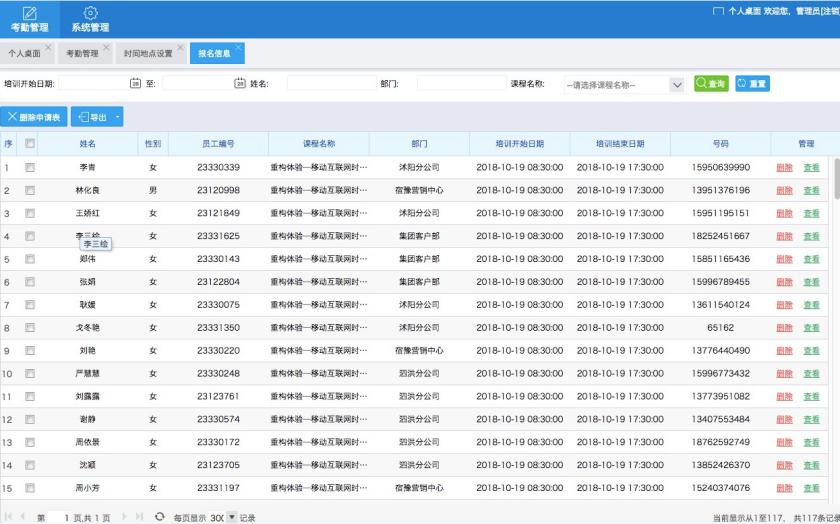Click the green 查询 search button
This screenshot has width=840, height=524.
tap(711, 84)
